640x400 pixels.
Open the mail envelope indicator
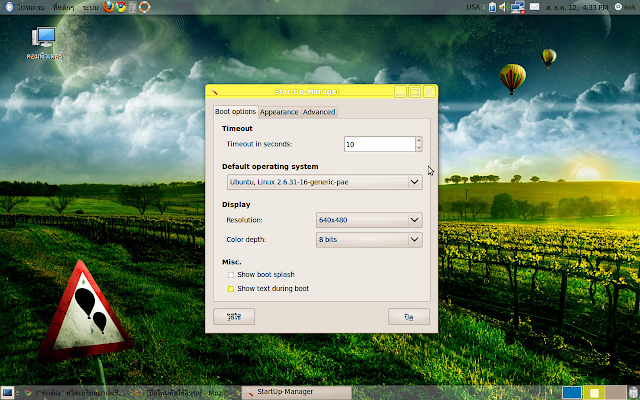pyautogui.click(x=534, y=7)
